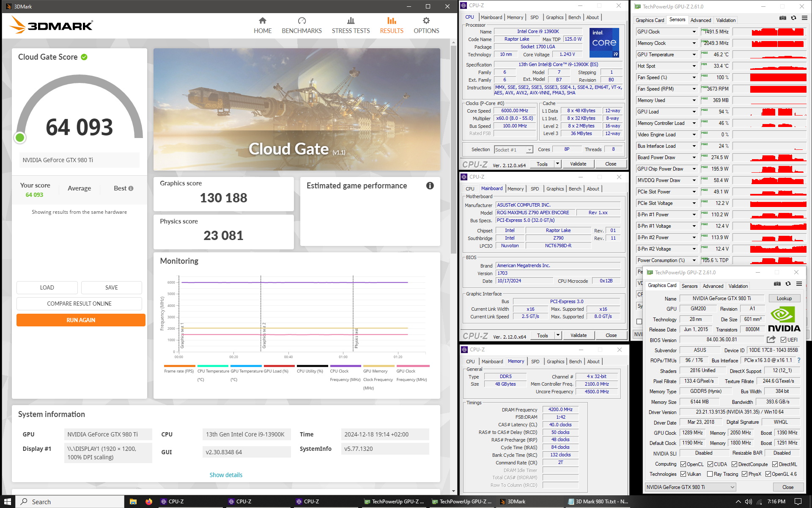The image size is (812, 508).
Task: Click the BIOS export share icon next to UEFI
Action: tap(771, 340)
